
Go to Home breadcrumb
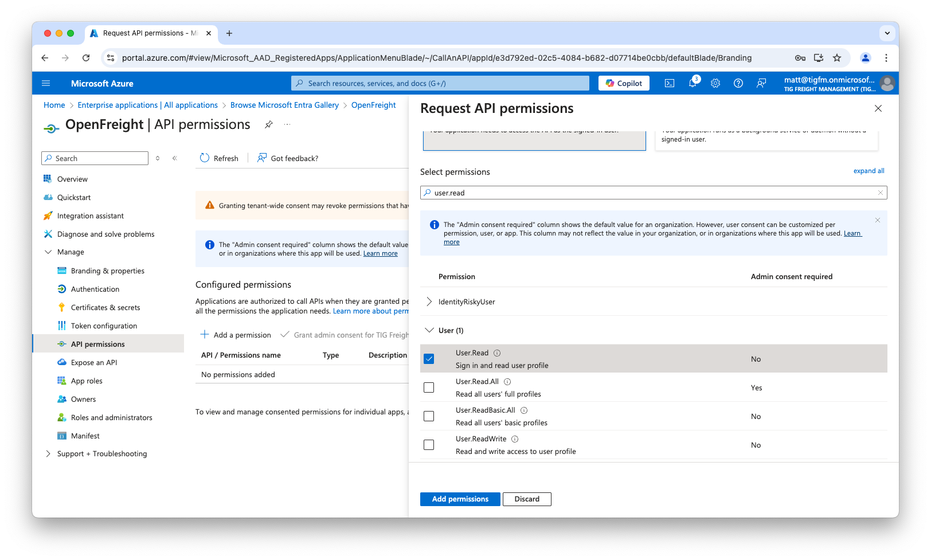click(x=54, y=105)
